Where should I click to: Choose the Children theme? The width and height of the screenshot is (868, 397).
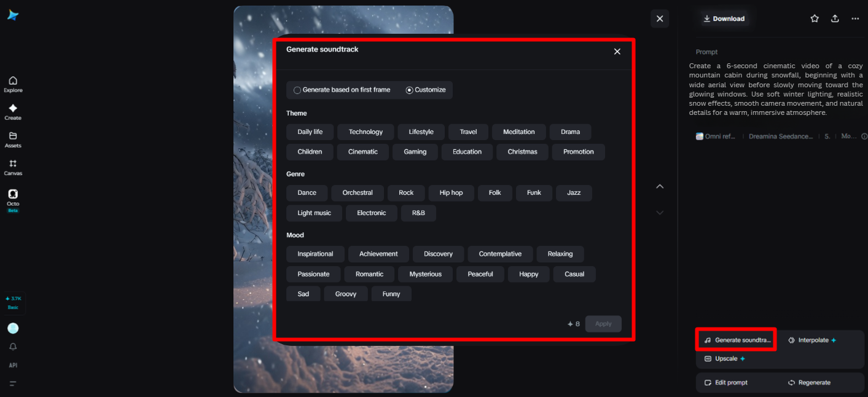click(310, 152)
